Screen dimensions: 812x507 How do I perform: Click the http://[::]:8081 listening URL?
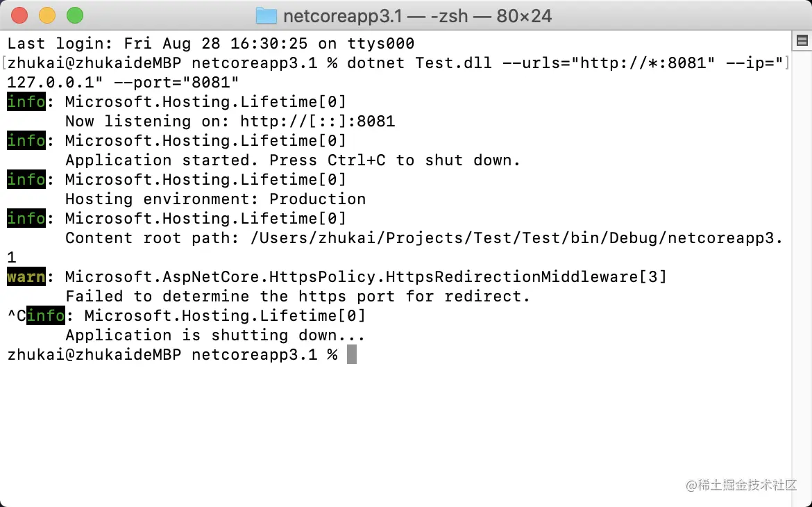click(x=317, y=122)
